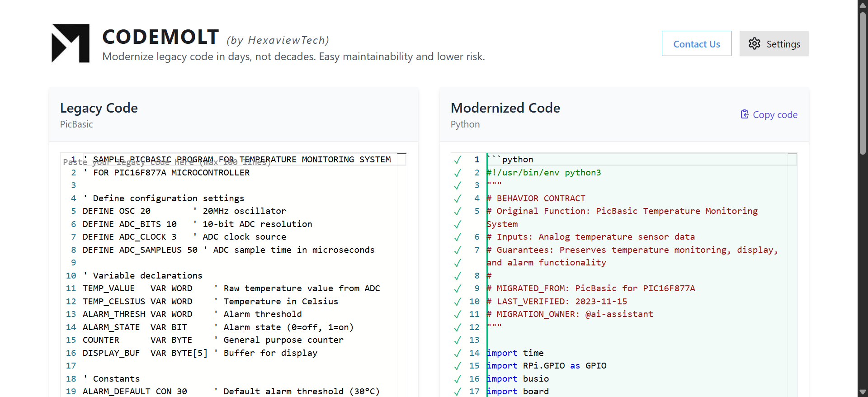
Task: Select line number 10 in legacy code gutter
Action: click(71, 276)
